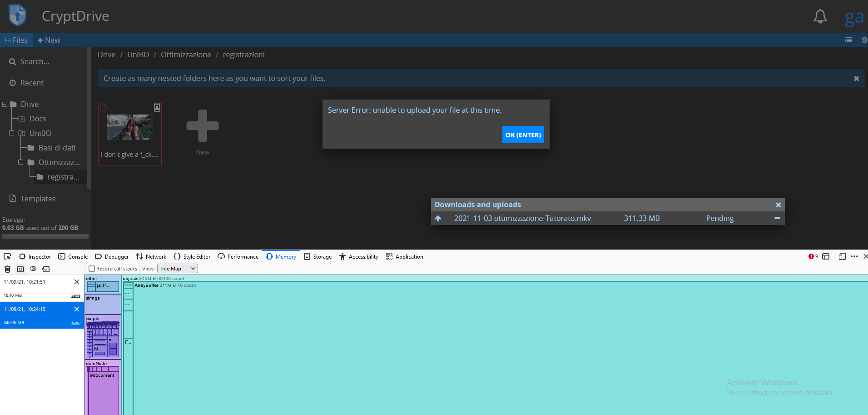Import a snapshot using the import icon

tap(46, 269)
